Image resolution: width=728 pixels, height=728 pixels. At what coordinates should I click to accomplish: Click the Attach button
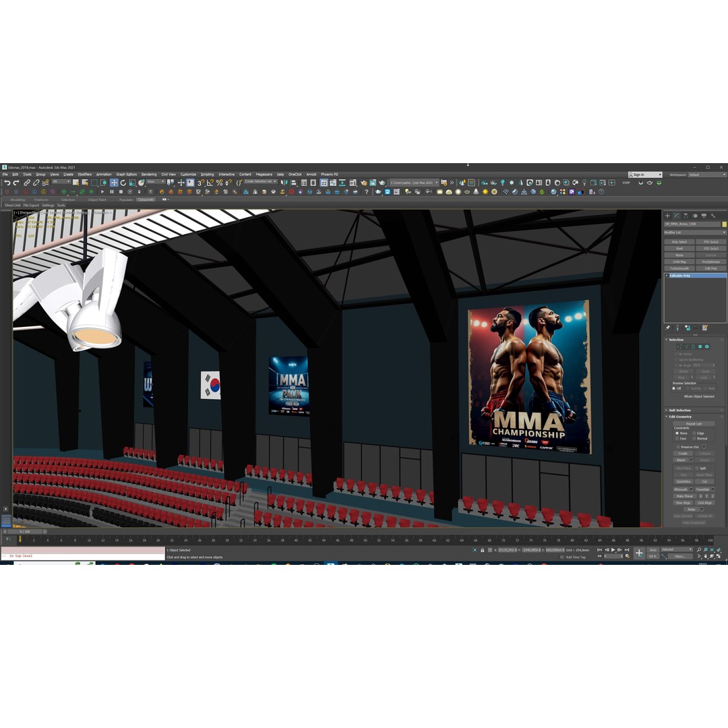click(681, 460)
